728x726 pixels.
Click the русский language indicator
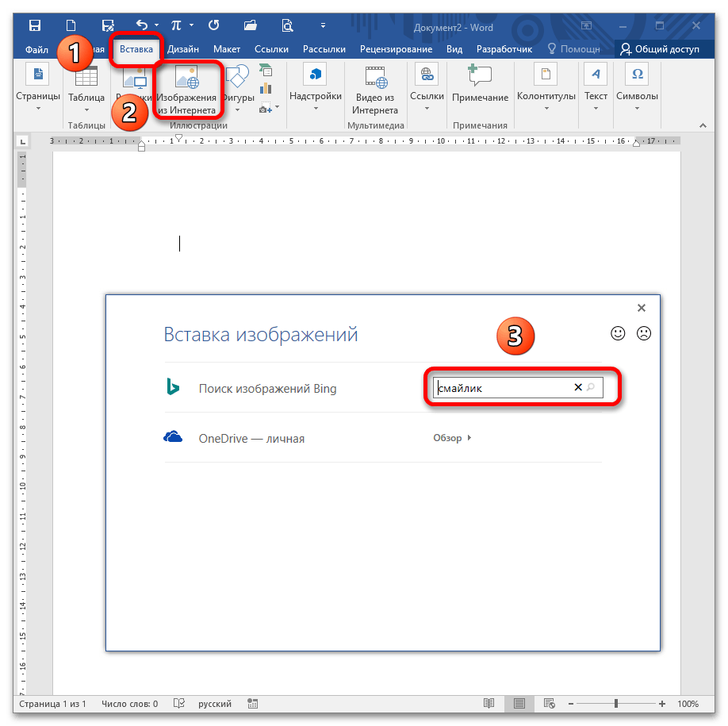tap(215, 704)
